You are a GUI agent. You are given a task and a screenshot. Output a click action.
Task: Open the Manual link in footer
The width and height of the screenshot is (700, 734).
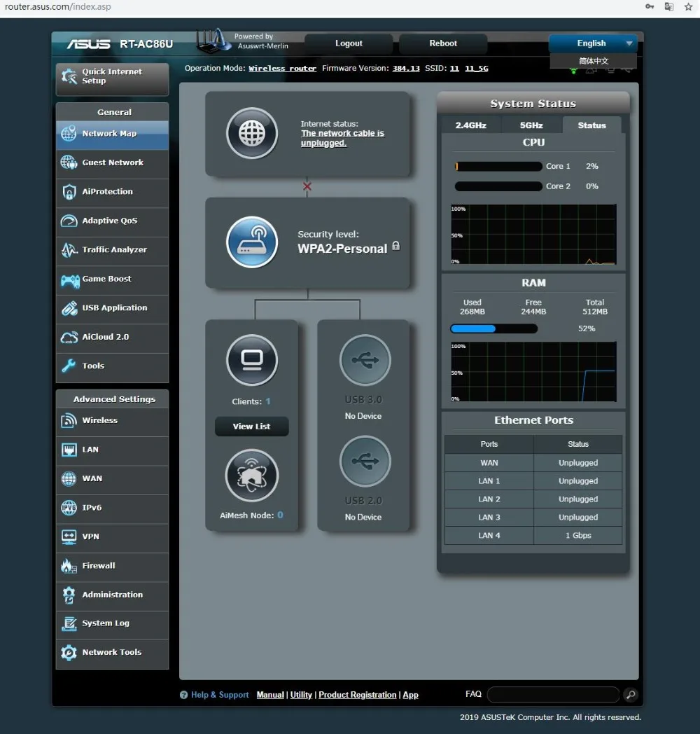click(270, 695)
